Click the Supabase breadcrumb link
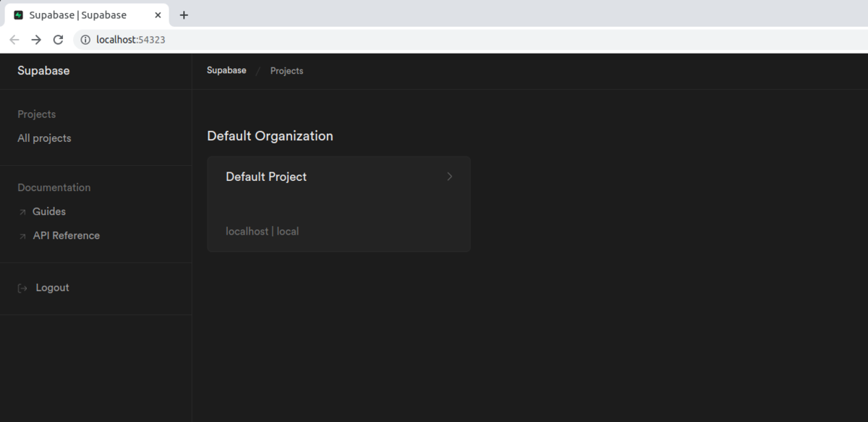The height and width of the screenshot is (422, 868). click(226, 70)
